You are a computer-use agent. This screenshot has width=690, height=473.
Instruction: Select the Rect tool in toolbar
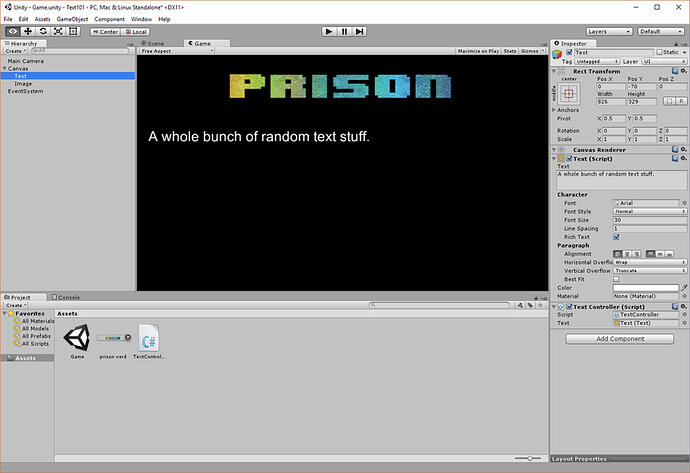click(x=73, y=31)
